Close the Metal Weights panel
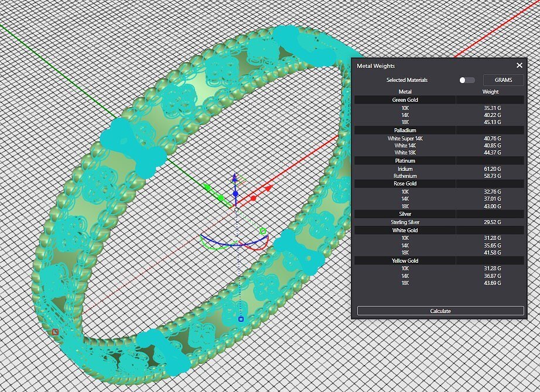Image resolution: width=540 pixels, height=392 pixels. tap(519, 66)
